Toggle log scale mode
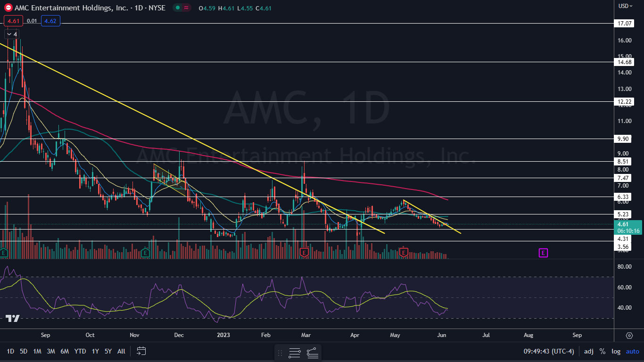Viewport: 644px width, 362px height. pyautogui.click(x=616, y=351)
